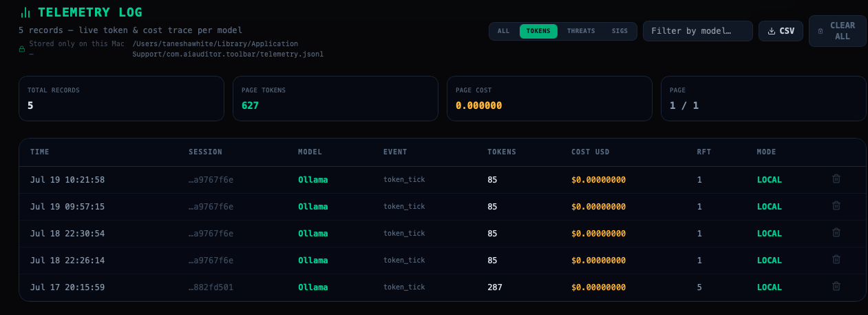Click the telemetry.jsonl file path text
868x315 pixels.
[228, 48]
